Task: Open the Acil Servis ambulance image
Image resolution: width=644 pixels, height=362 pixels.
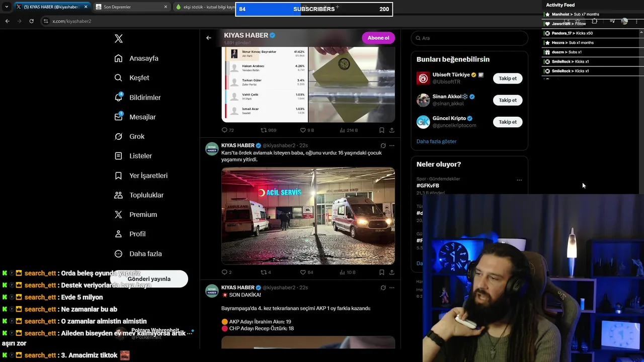Action: (x=308, y=216)
